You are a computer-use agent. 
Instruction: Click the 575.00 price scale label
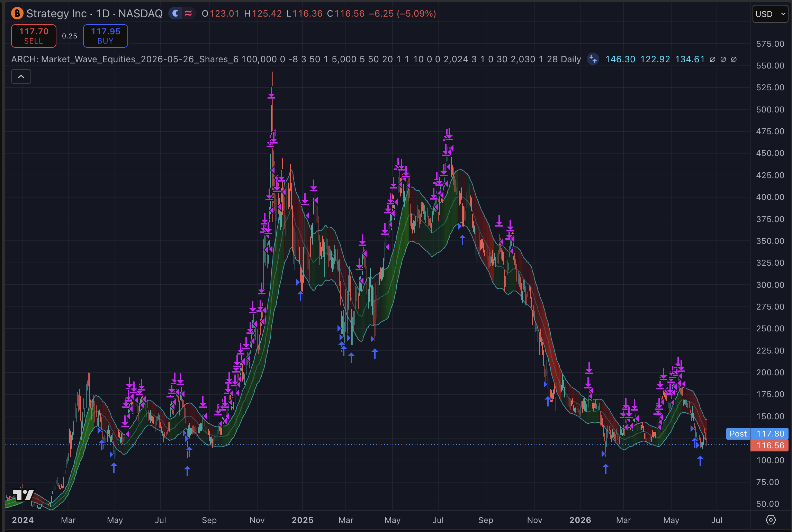coord(770,44)
